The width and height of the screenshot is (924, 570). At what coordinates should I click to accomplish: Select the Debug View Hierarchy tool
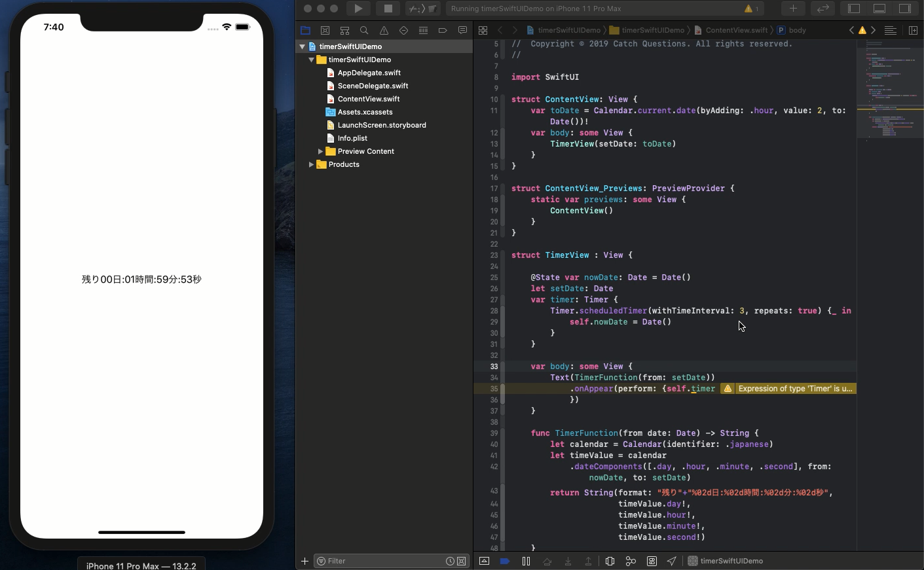609,561
